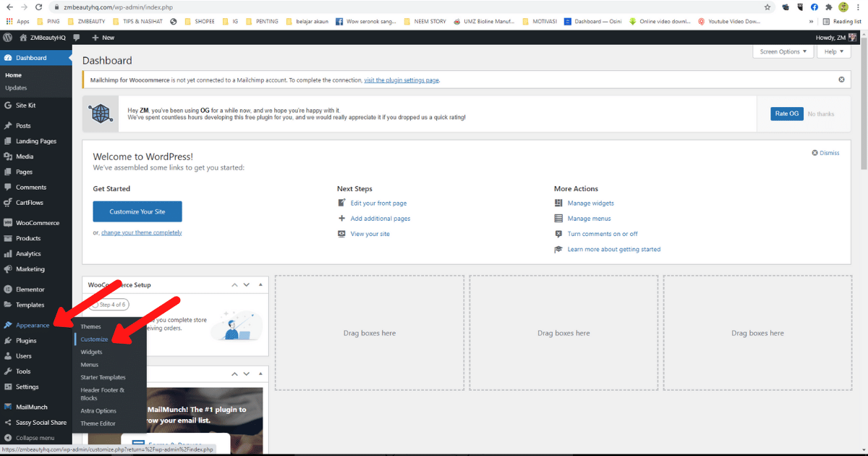Open the Chrome three-dot menu

click(x=859, y=7)
